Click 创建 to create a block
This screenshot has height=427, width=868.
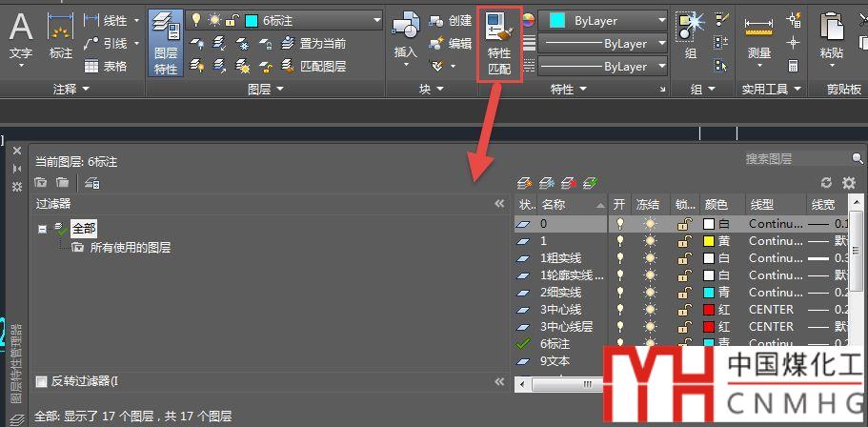click(452, 20)
